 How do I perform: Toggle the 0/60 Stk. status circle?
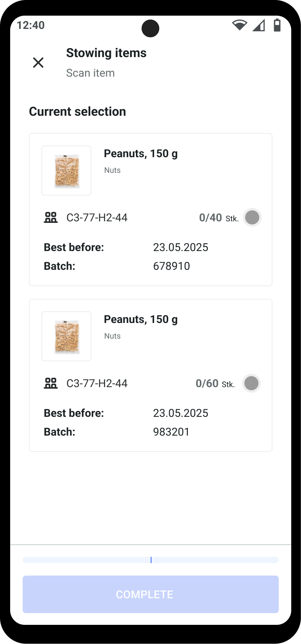tap(251, 383)
